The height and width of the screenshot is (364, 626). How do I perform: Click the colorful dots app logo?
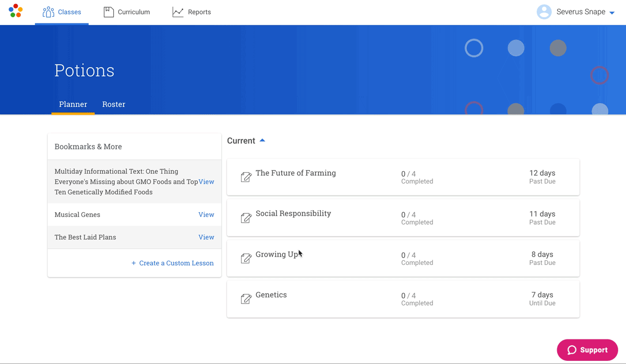[x=16, y=11]
